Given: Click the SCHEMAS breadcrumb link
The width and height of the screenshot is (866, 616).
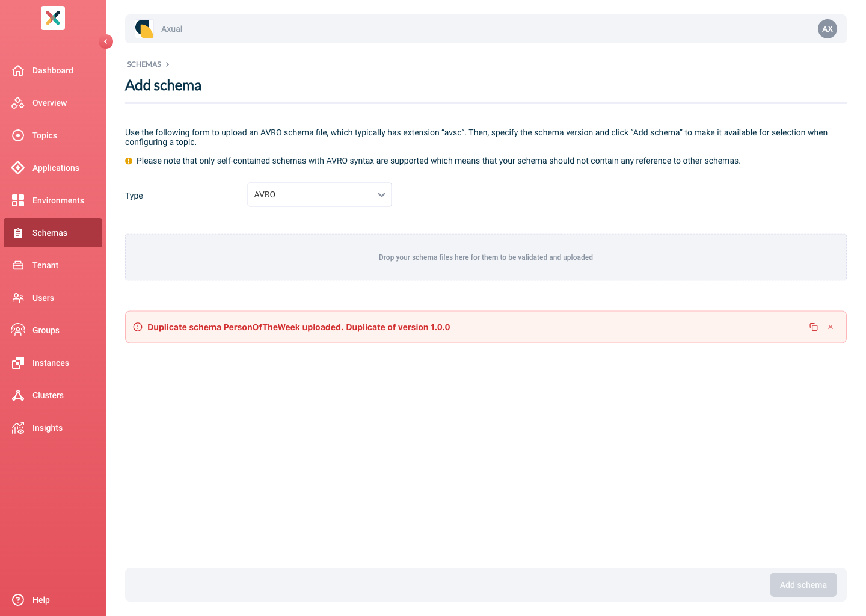Looking at the screenshot, I should click(144, 64).
